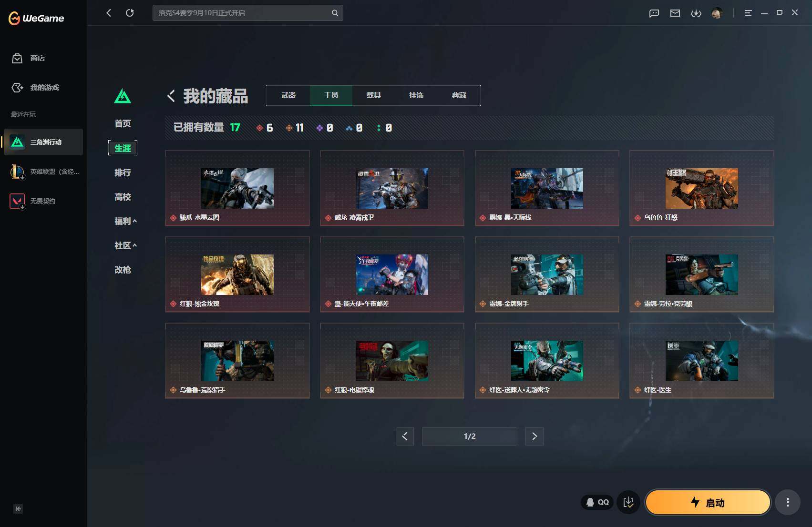Click the WeGame logo

(x=36, y=18)
